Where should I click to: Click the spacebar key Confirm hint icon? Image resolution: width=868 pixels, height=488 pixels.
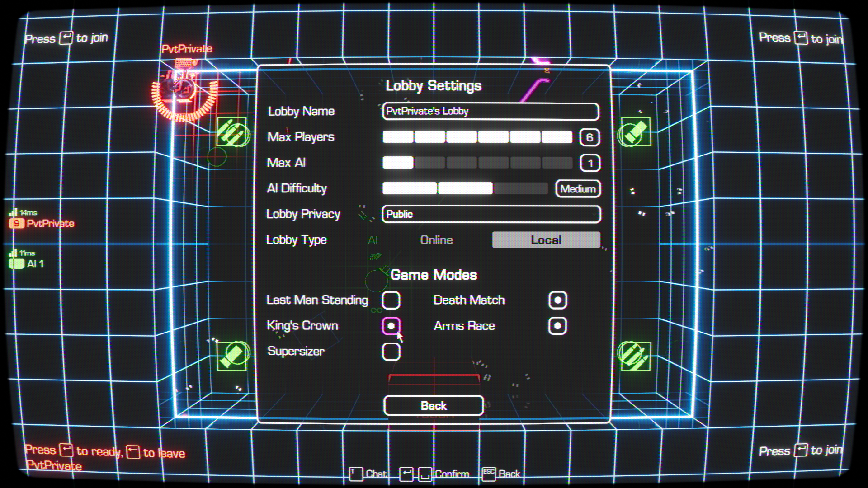click(425, 474)
